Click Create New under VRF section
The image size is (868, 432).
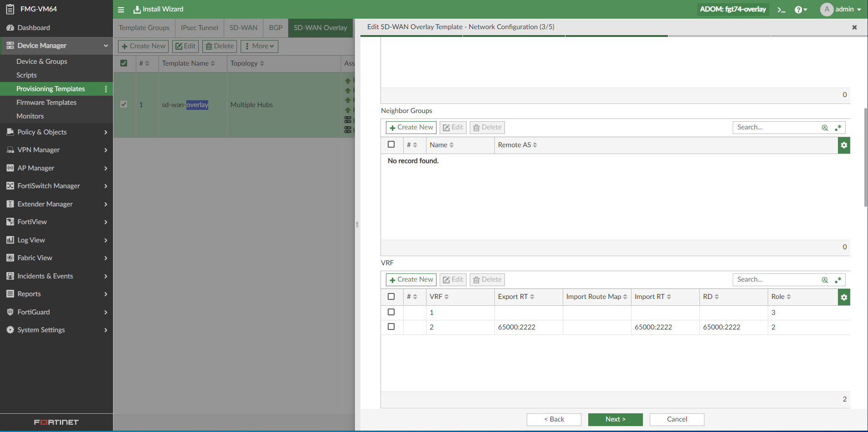[411, 279]
